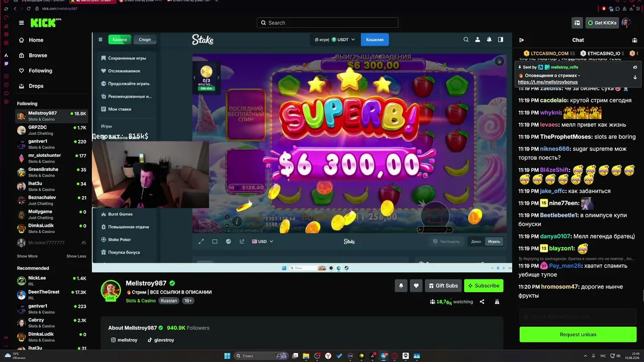This screenshot has height=362, width=644.
Task: Switch Stake game to theatre mode
Action: pos(215,241)
